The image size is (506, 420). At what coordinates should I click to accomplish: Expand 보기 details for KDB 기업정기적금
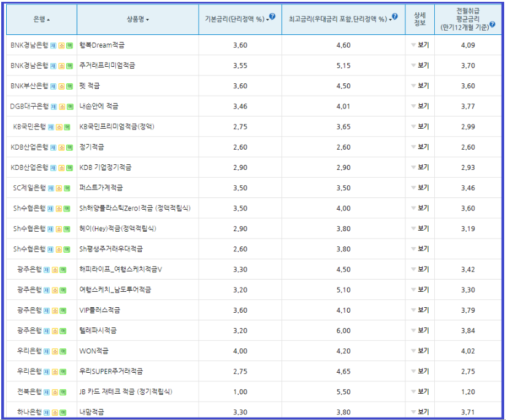(x=420, y=167)
